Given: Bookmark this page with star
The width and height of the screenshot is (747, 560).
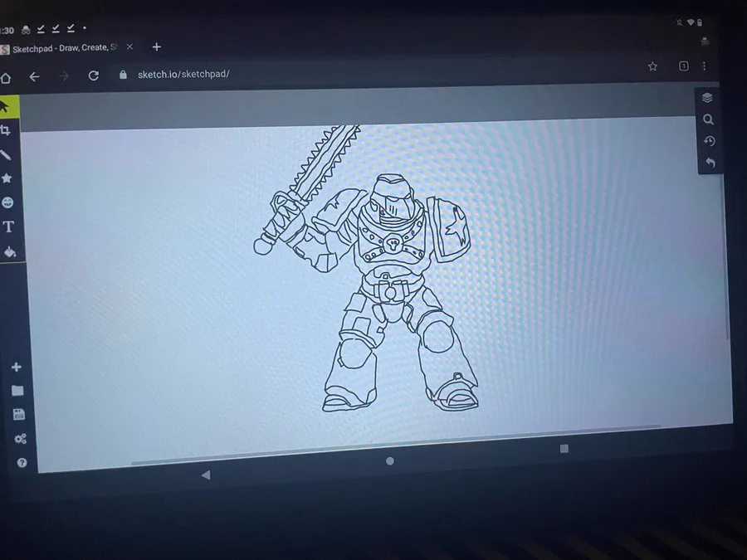Looking at the screenshot, I should pyautogui.click(x=652, y=66).
